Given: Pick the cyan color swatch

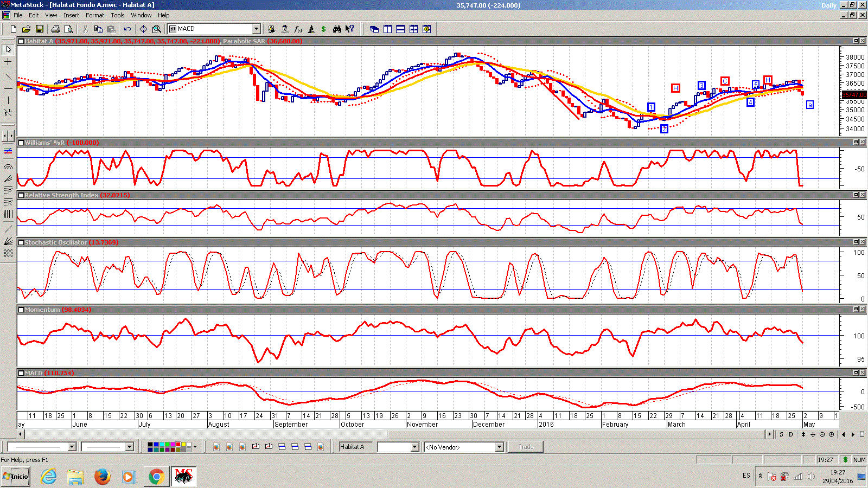Looking at the screenshot, I should [x=162, y=445].
